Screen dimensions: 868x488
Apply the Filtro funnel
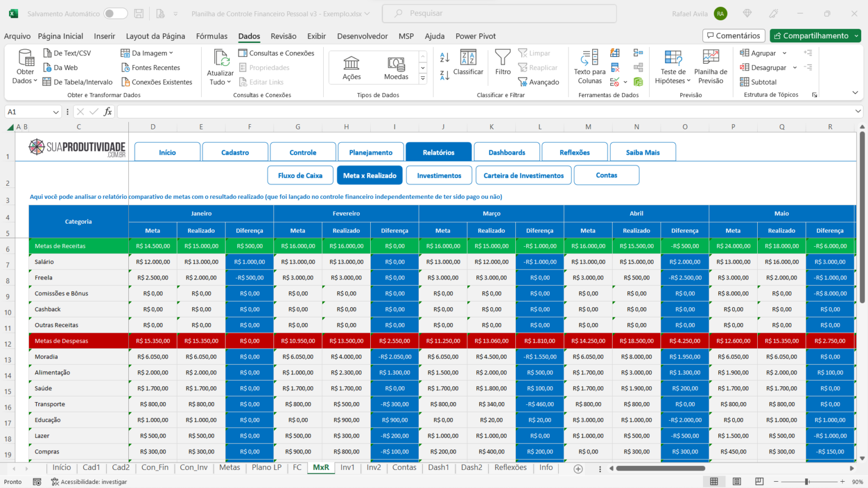pyautogui.click(x=502, y=63)
